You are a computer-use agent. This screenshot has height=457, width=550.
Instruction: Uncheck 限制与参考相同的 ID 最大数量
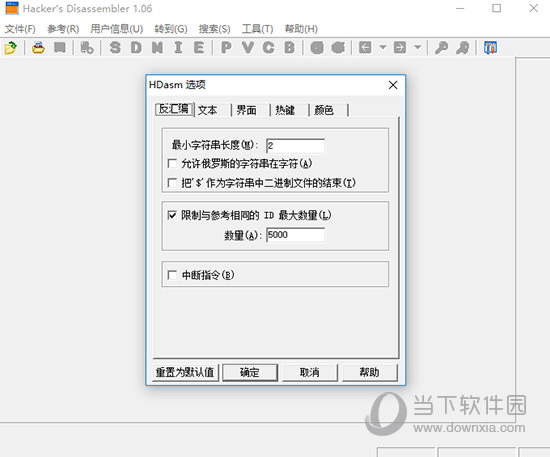click(172, 215)
